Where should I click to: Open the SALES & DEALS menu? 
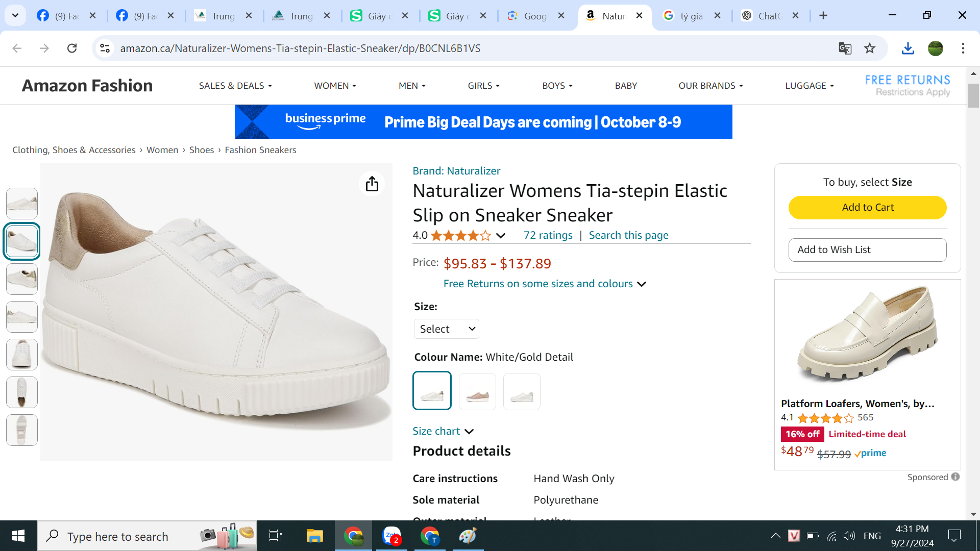tap(235, 86)
